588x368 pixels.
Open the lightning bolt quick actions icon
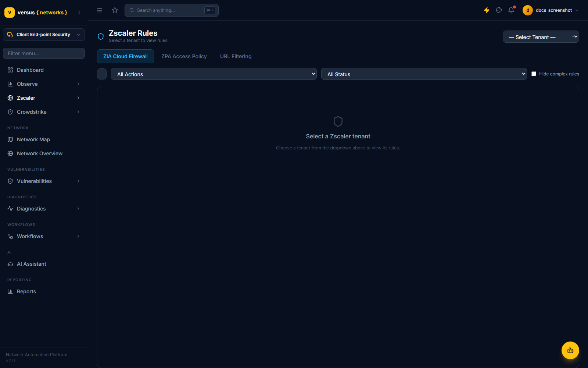[x=487, y=10]
